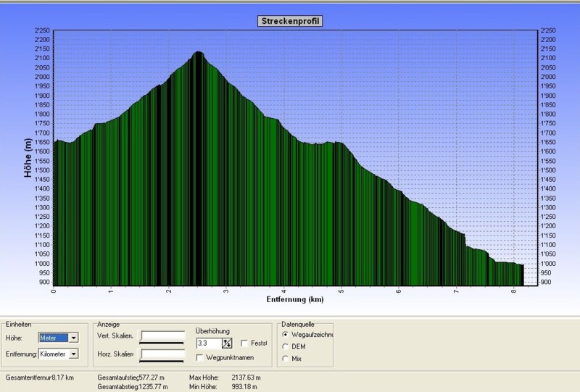Focus the Überhöhung value field showing 3.3

pyautogui.click(x=208, y=343)
